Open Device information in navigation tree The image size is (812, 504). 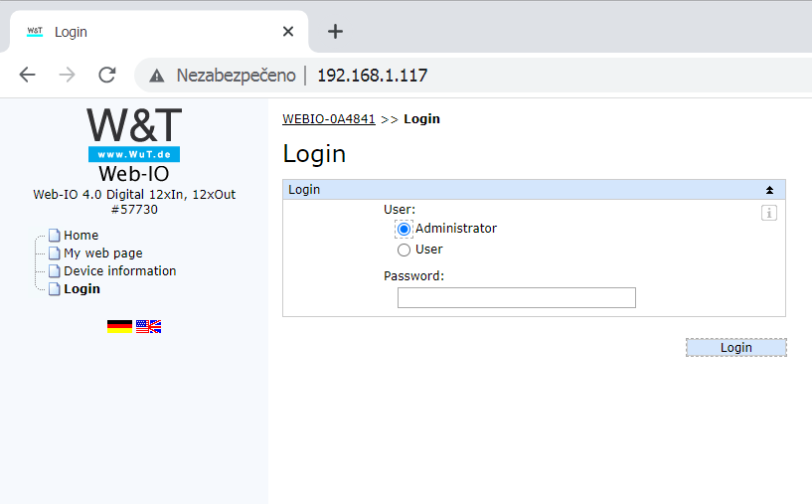(x=119, y=271)
